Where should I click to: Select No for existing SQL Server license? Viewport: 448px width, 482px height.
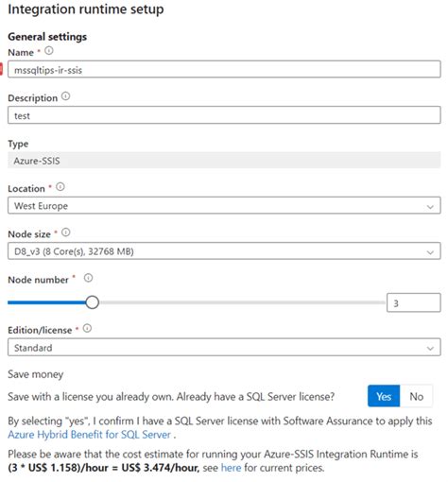pos(416,396)
